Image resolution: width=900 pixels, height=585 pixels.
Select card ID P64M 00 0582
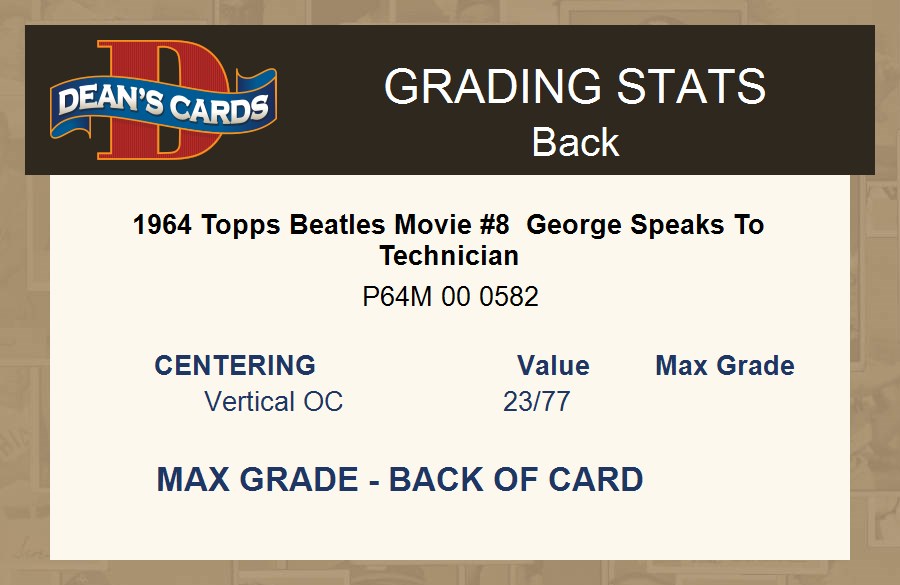point(450,297)
